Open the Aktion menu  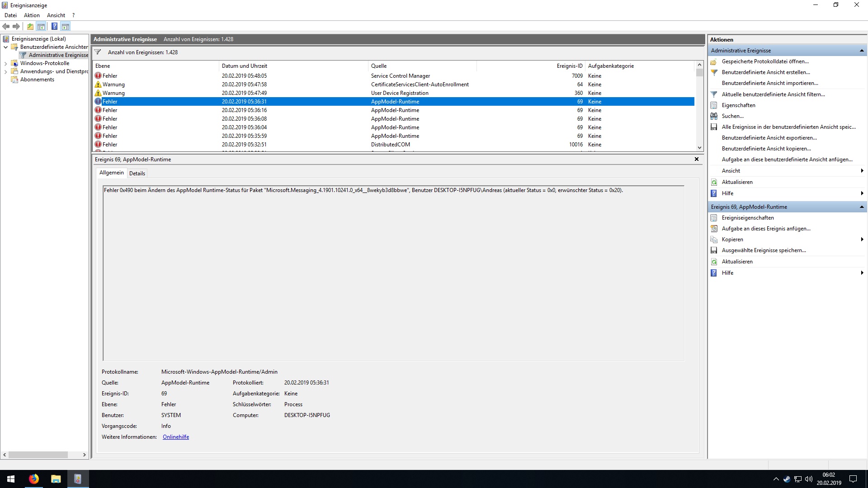tap(32, 15)
